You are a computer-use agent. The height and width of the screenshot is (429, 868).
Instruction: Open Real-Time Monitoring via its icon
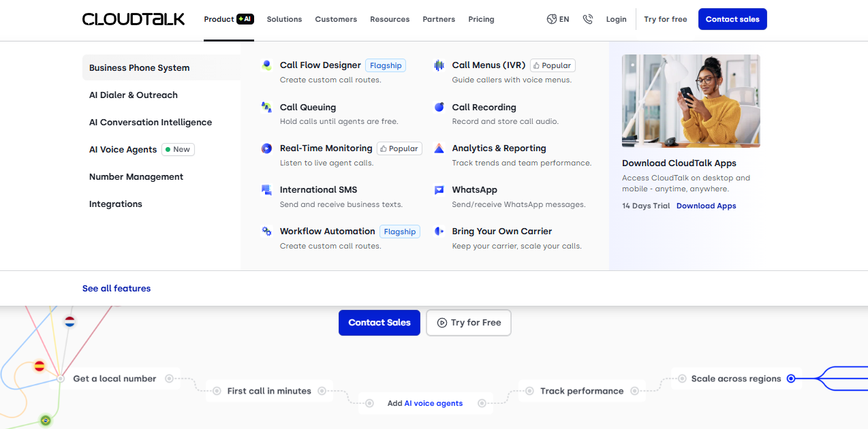[266, 148]
